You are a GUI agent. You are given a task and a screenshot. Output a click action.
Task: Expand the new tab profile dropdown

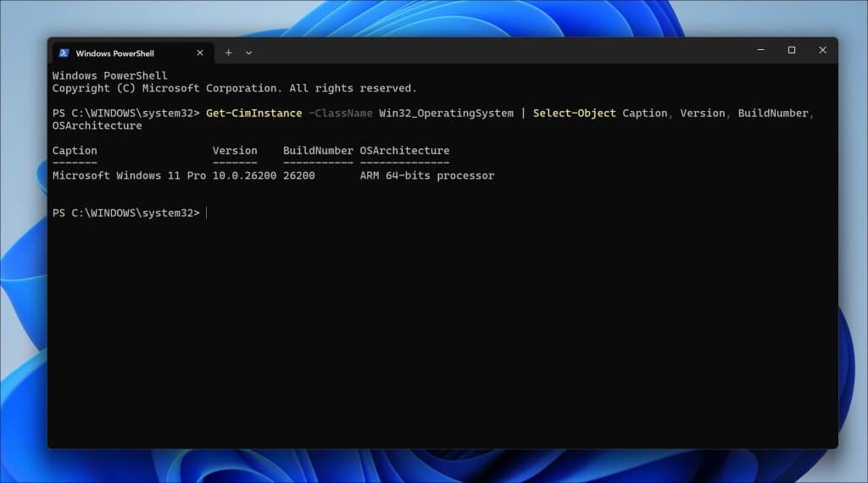248,53
